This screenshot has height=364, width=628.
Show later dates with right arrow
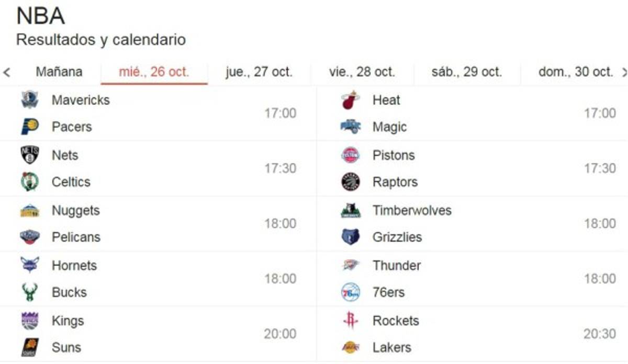click(x=624, y=72)
